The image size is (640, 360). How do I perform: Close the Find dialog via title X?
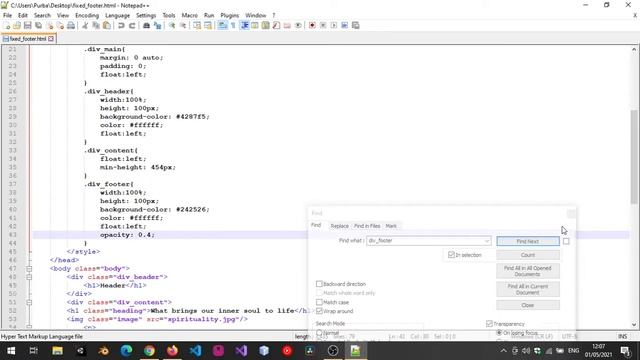(x=571, y=213)
